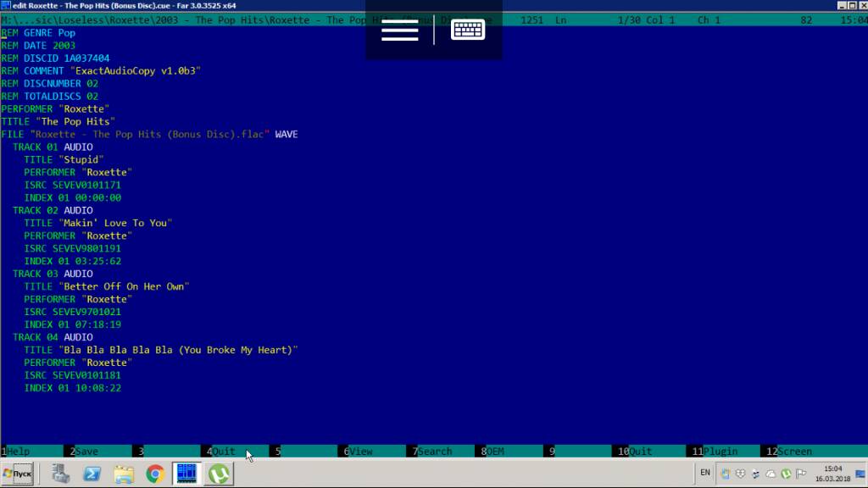868x488 pixels.
Task: Click the "INDEX 01 07:18:19" line
Action: pyautogui.click(x=73, y=326)
